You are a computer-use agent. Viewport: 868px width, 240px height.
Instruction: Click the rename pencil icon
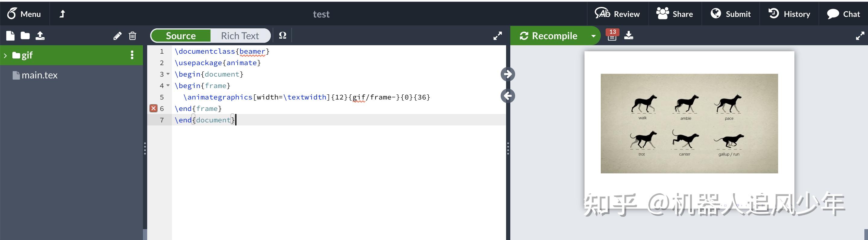117,36
